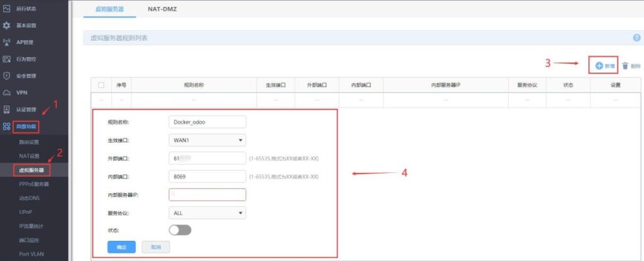644x261 pixels.
Task: Click the 内部服务器IP column header
Action: coord(446,85)
